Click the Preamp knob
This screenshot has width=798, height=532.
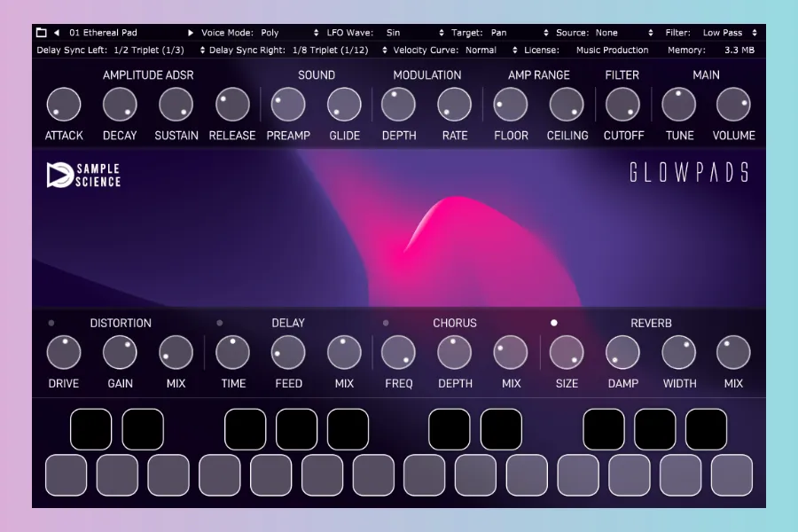tap(288, 105)
